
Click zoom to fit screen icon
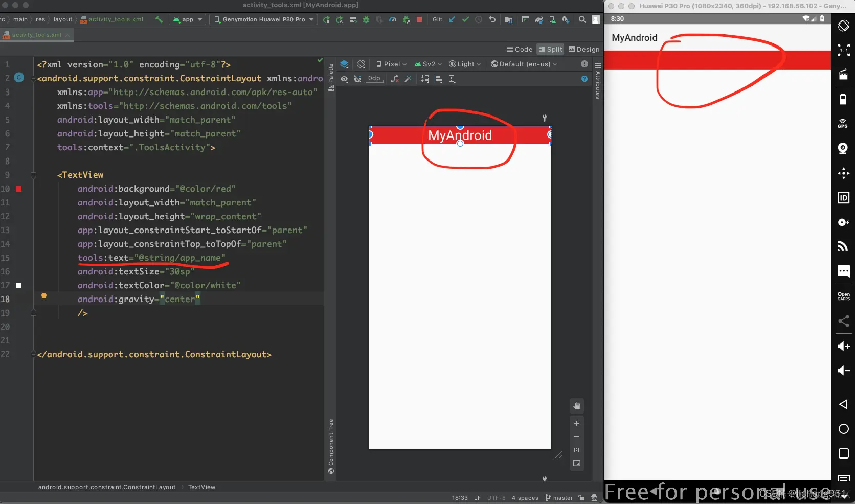[x=577, y=463]
